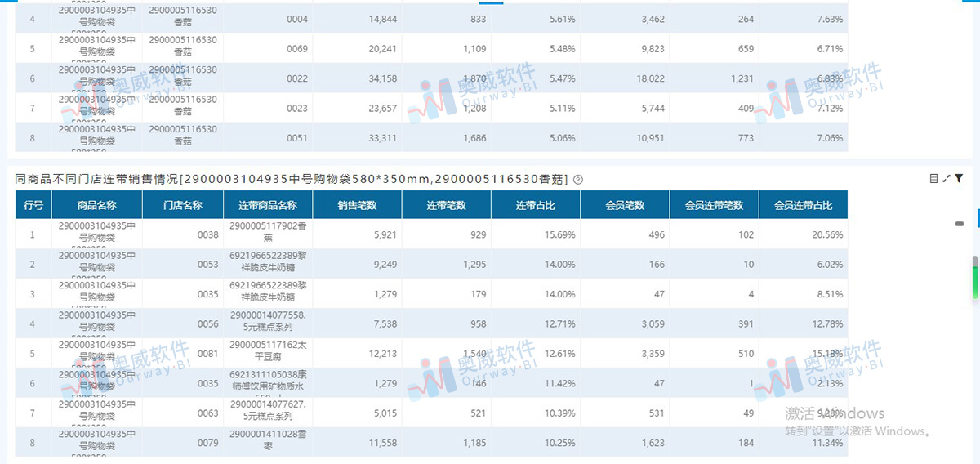The height and width of the screenshot is (464, 980).
Task: Click member linked count 391
Action: click(746, 323)
